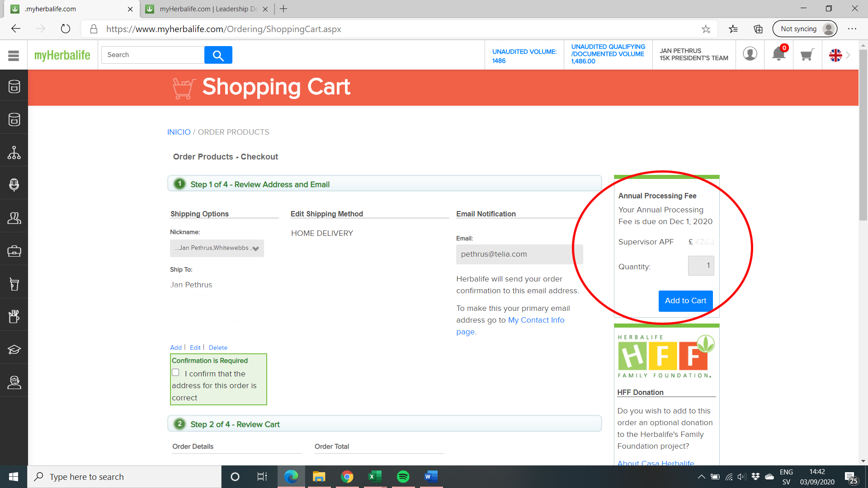868x488 pixels.
Task: Open the shopping cart header icon
Action: click(807, 55)
